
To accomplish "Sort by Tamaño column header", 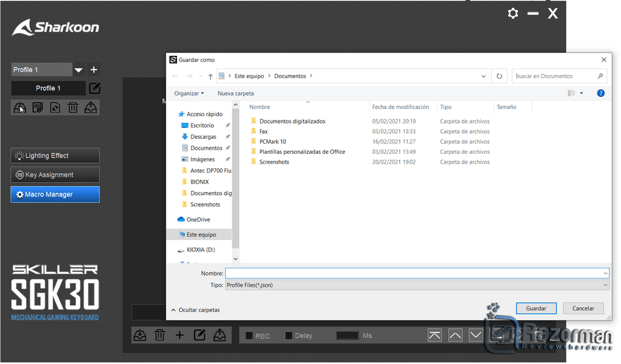I will (506, 107).
